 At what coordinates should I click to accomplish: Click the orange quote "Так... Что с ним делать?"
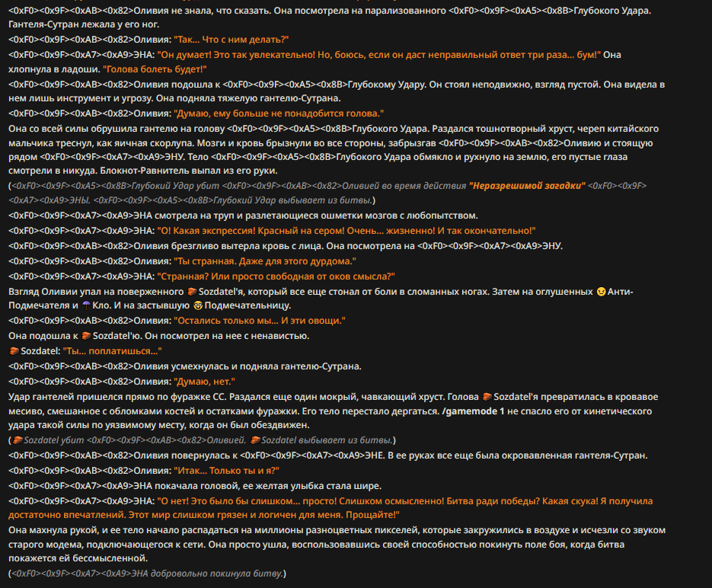tap(231, 40)
